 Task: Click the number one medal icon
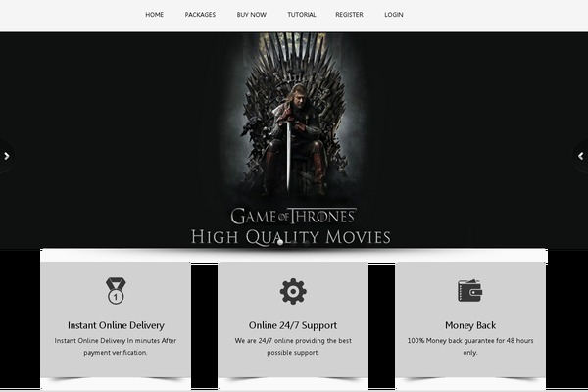coord(116,291)
